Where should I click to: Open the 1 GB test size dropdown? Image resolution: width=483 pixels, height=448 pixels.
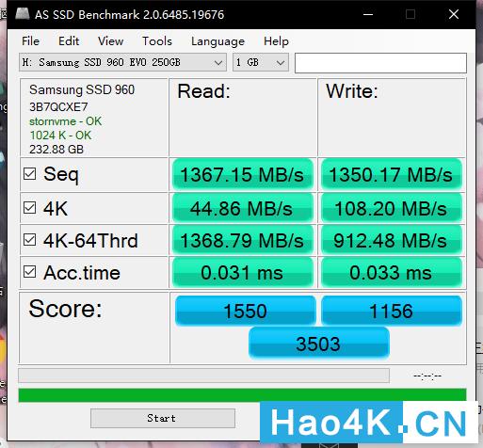point(261,62)
